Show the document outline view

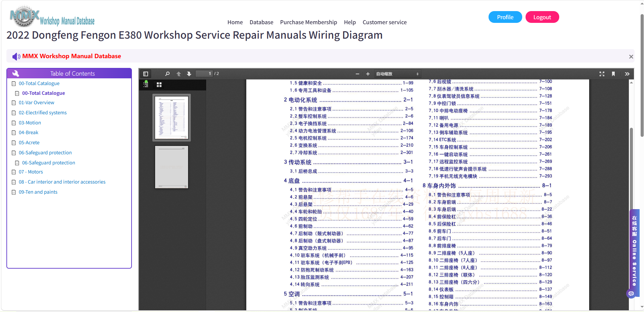click(146, 84)
